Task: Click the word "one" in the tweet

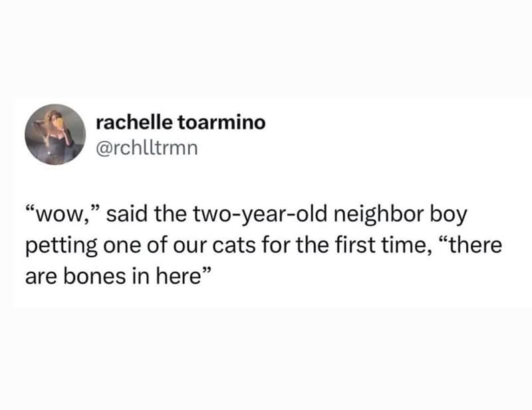Action: point(117,247)
